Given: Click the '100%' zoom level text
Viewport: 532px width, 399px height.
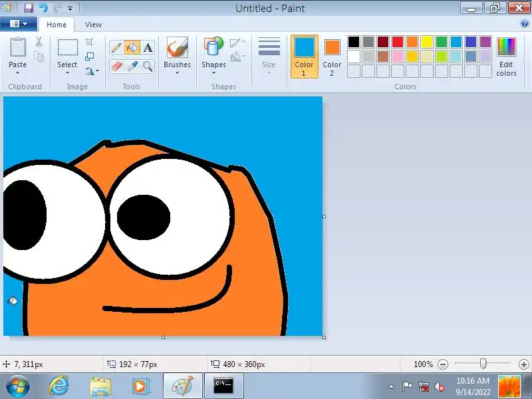Looking at the screenshot, I should coord(423,364).
